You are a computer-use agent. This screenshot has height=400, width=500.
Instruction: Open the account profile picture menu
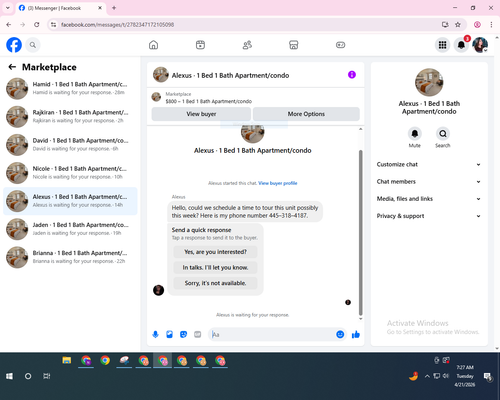tap(480, 45)
